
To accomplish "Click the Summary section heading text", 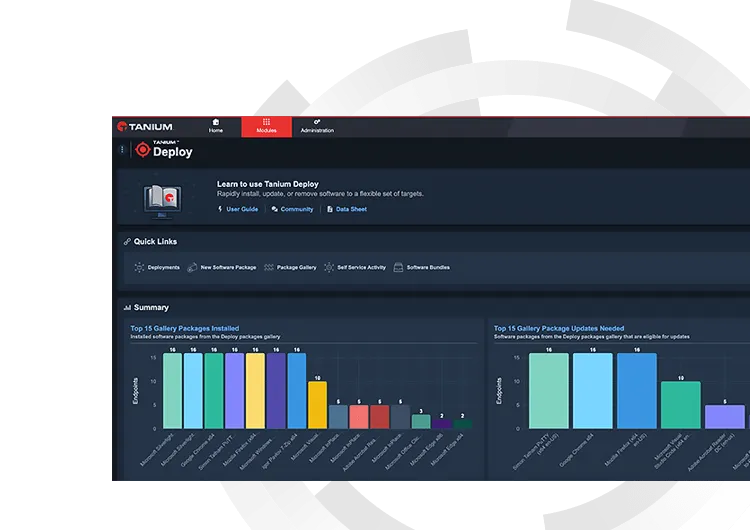I will [151, 308].
